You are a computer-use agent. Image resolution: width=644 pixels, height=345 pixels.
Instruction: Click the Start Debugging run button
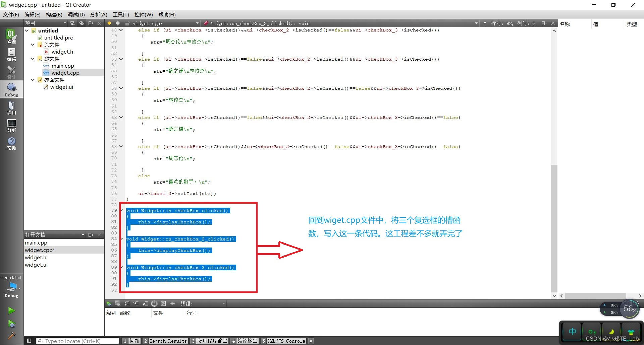coord(11,324)
